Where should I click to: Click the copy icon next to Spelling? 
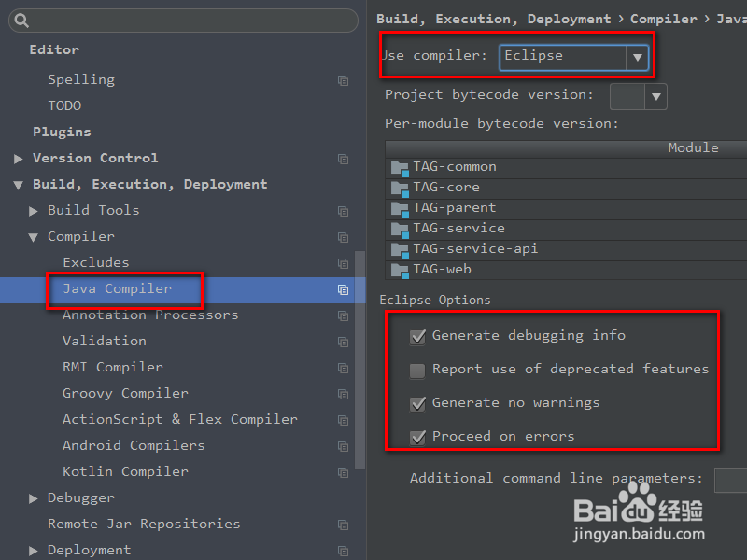point(343,80)
